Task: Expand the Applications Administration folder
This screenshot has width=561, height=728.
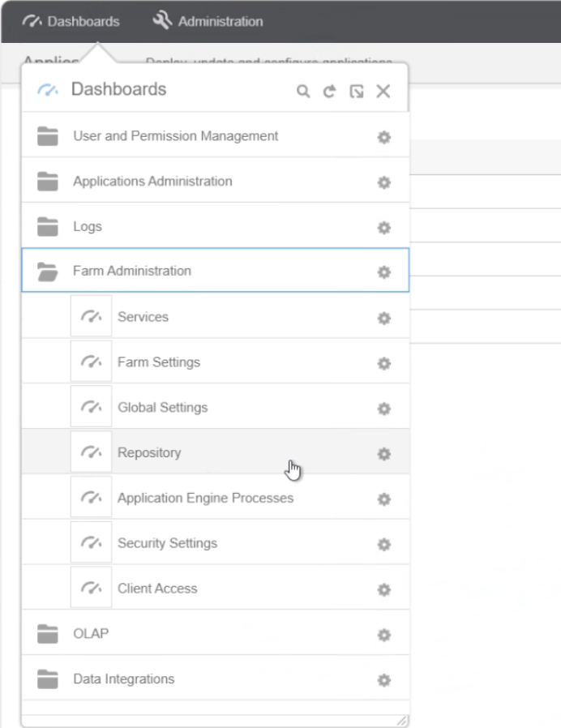Action: pyautogui.click(x=216, y=181)
